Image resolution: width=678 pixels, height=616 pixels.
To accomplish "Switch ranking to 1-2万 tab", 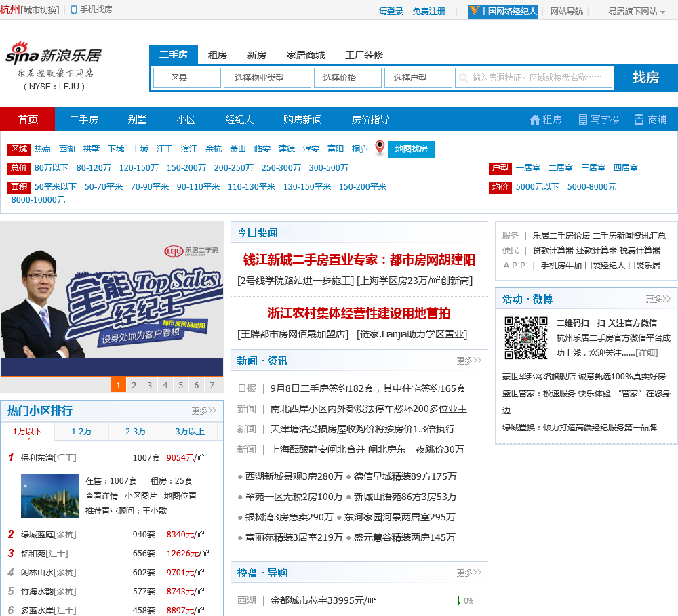I will point(82,432).
